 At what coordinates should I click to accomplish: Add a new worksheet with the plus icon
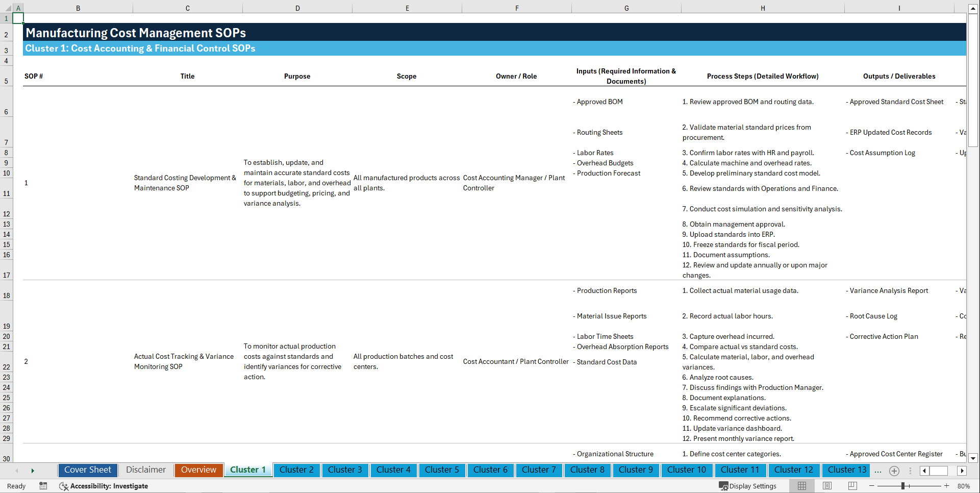[894, 471]
